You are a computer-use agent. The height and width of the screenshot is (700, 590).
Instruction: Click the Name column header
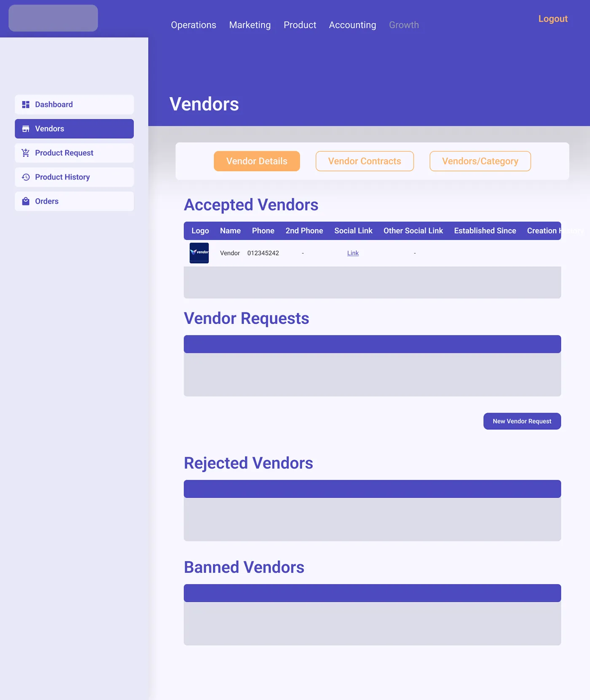231,231
